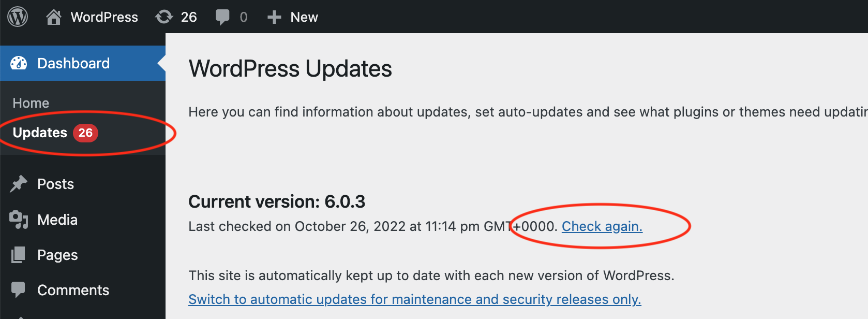Click the Check again link

tap(602, 226)
